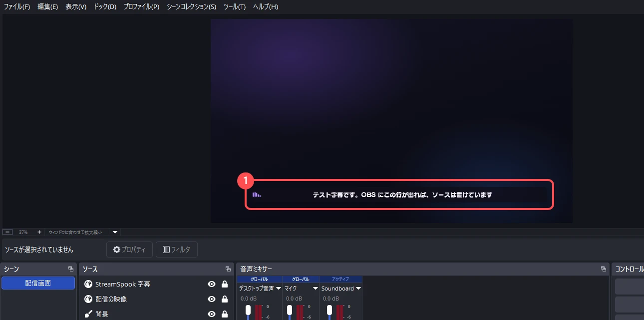Click the audio waveform icon in caption bar

257,194
